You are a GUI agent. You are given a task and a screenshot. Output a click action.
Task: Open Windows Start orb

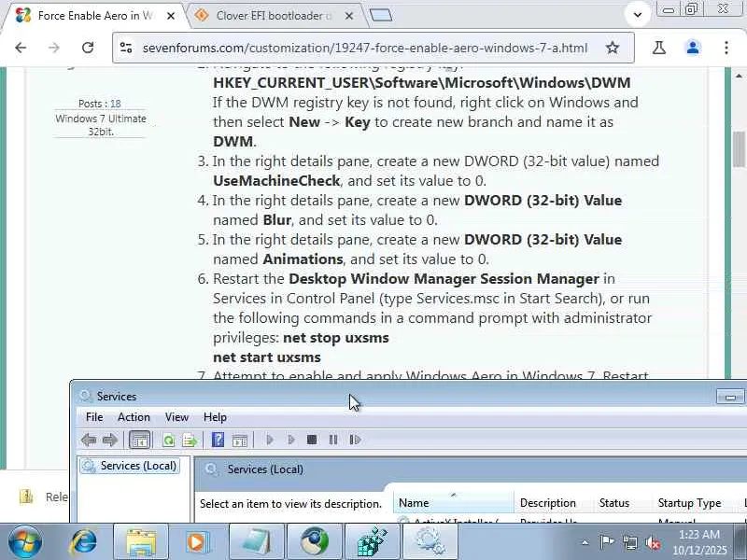tap(25, 541)
